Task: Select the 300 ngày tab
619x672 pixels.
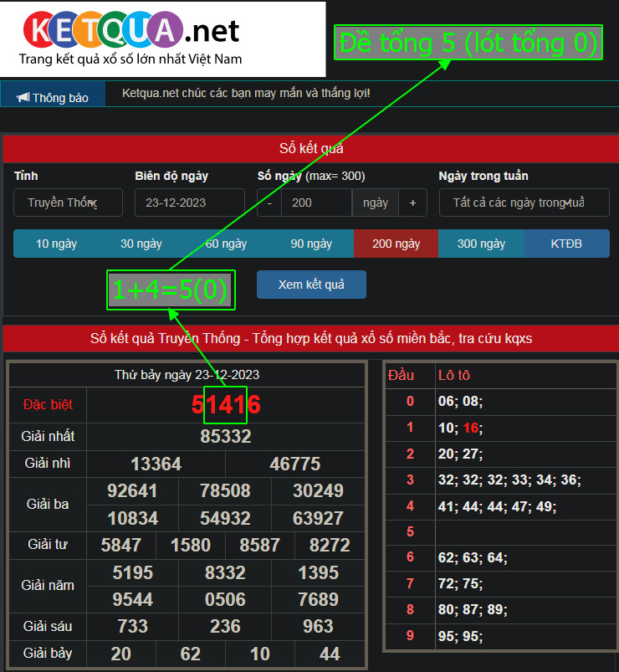Action: click(481, 244)
